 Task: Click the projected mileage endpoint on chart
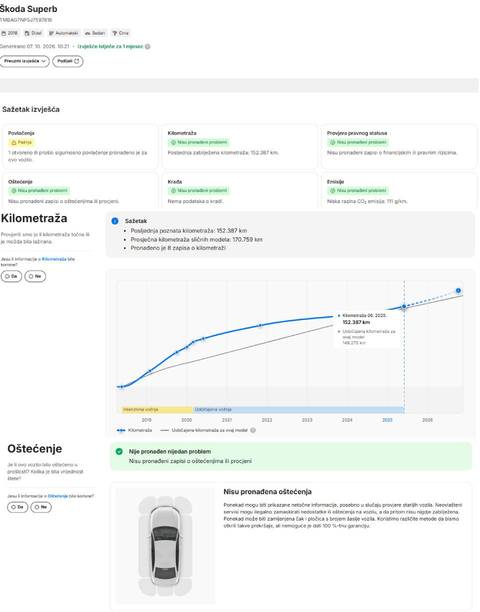[458, 290]
